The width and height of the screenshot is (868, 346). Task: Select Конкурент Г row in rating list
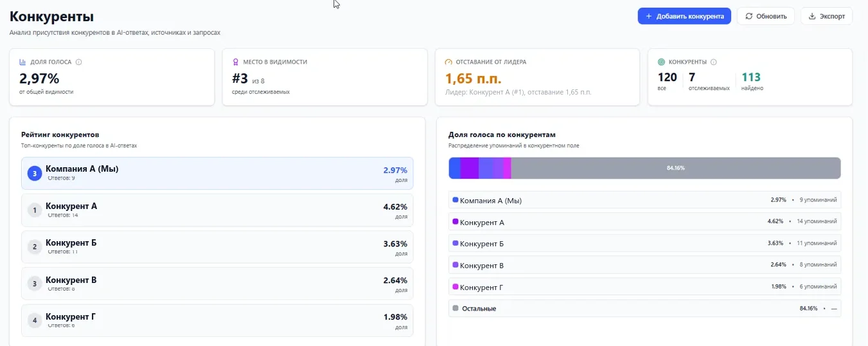(x=217, y=320)
